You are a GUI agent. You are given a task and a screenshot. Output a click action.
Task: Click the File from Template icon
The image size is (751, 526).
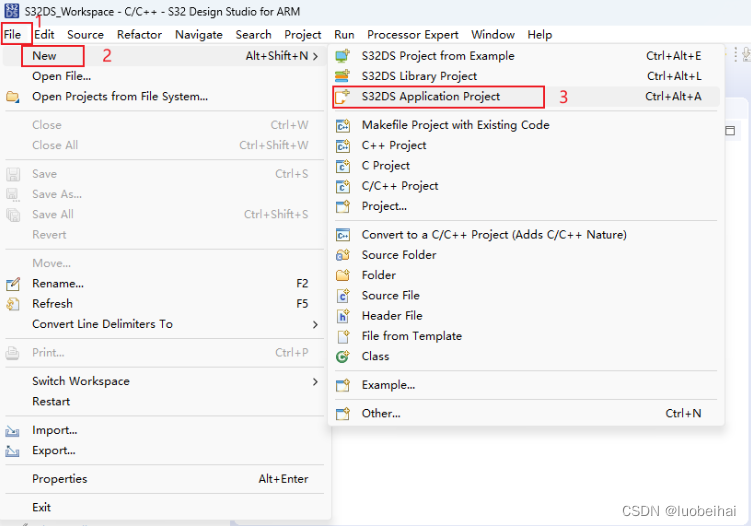click(x=343, y=336)
